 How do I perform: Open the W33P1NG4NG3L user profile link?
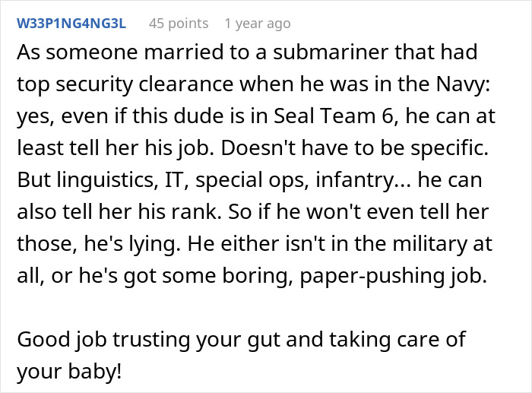[72, 24]
